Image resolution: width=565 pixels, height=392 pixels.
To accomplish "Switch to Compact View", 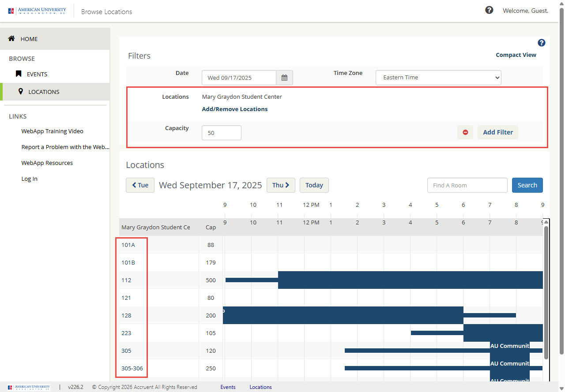I will pyautogui.click(x=516, y=55).
